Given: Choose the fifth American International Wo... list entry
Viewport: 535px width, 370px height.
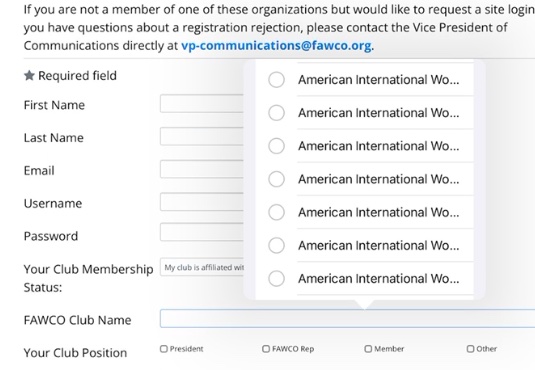Looking at the screenshot, I should (x=364, y=212).
